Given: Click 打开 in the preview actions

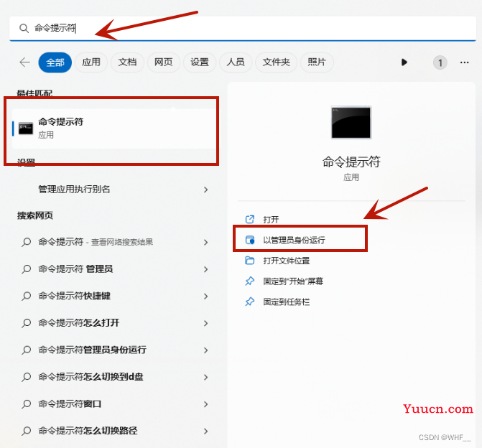Looking at the screenshot, I should pyautogui.click(x=271, y=220).
